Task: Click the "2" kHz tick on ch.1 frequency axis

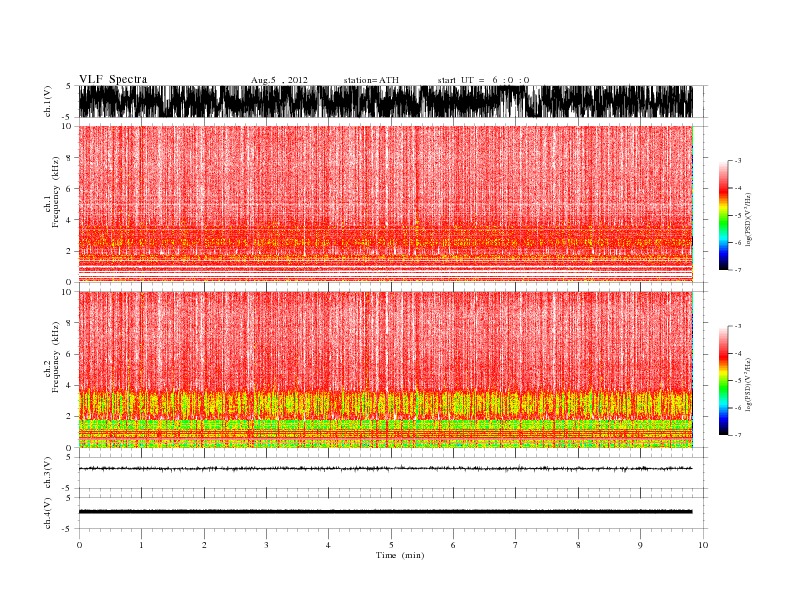Action: click(69, 251)
